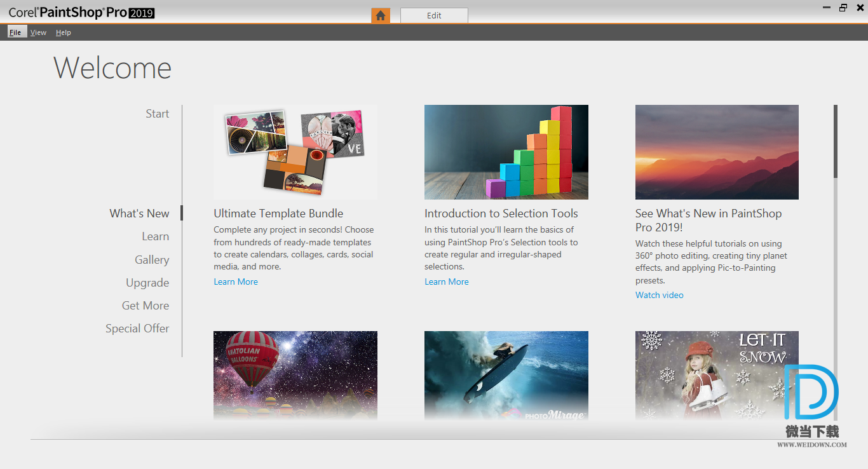
Task: Restore down the PaintShop Pro window
Action: (x=843, y=8)
